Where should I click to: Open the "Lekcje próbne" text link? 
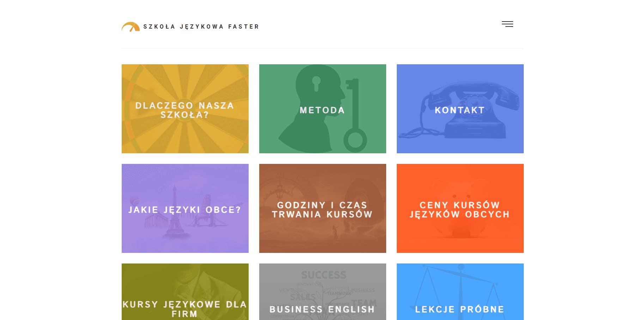tap(460, 309)
